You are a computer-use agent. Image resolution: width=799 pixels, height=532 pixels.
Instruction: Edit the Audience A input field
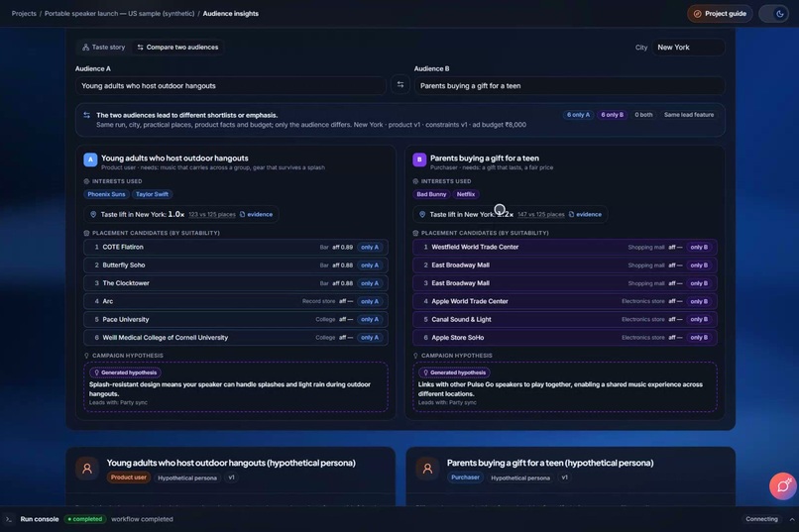point(230,86)
